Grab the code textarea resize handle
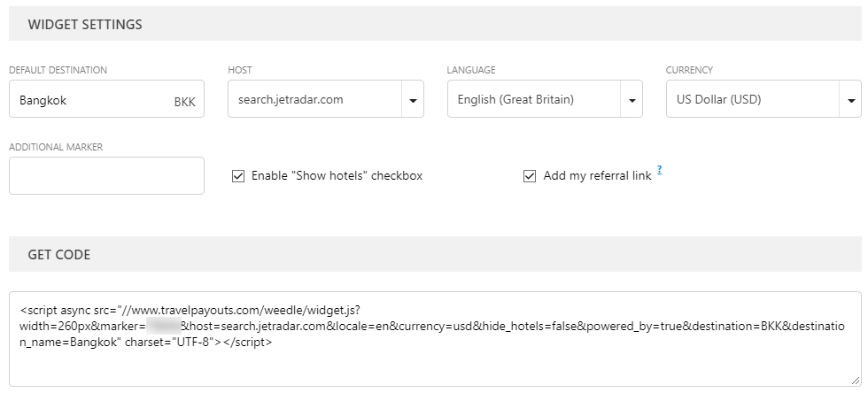The height and width of the screenshot is (393, 868). pyautogui.click(x=856, y=381)
